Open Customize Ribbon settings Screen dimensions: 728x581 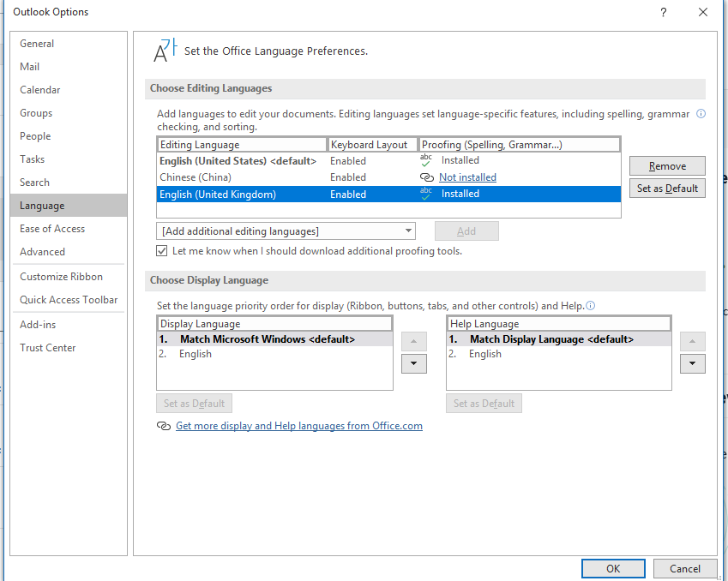[69, 277]
